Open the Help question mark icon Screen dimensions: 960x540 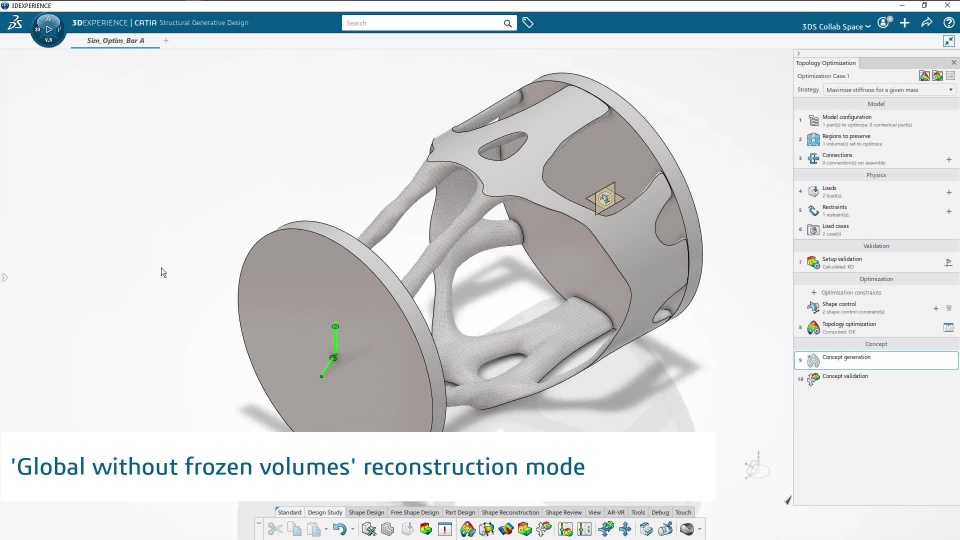click(948, 23)
